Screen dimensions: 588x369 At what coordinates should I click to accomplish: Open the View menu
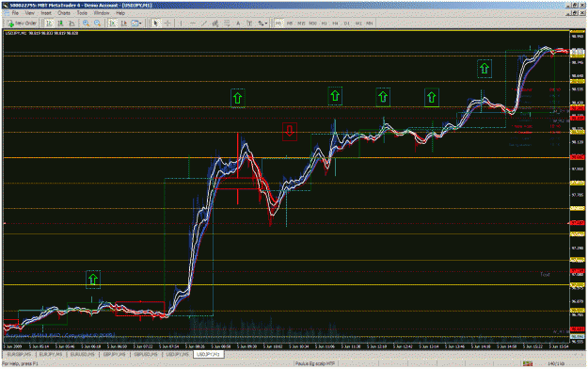[x=29, y=13]
